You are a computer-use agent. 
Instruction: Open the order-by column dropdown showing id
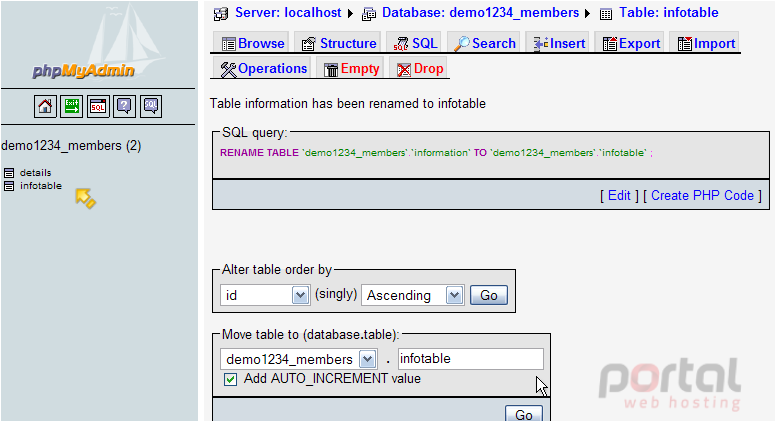pos(265,295)
